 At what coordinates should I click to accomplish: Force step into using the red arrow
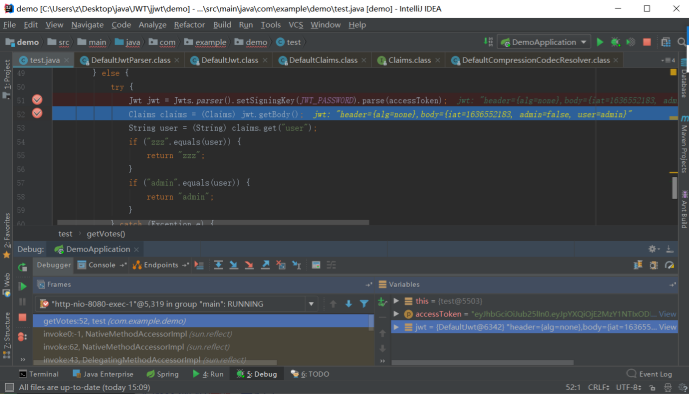pyautogui.click(x=249, y=265)
